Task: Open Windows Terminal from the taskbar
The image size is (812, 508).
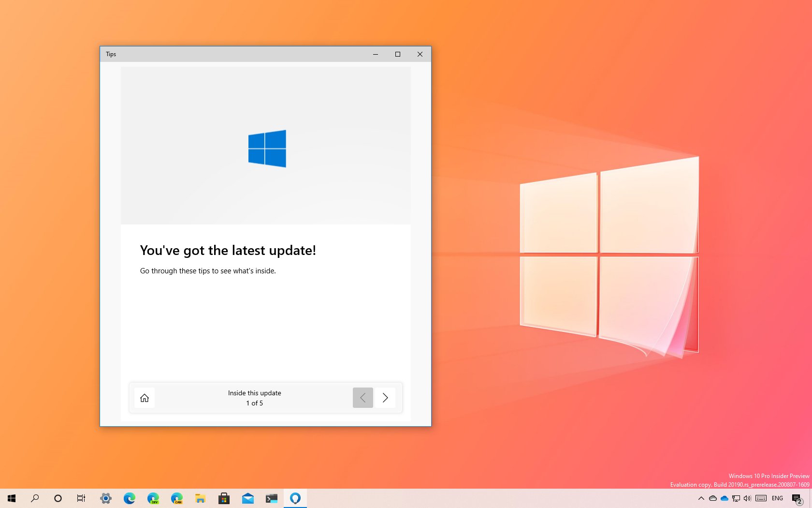Action: (271, 498)
